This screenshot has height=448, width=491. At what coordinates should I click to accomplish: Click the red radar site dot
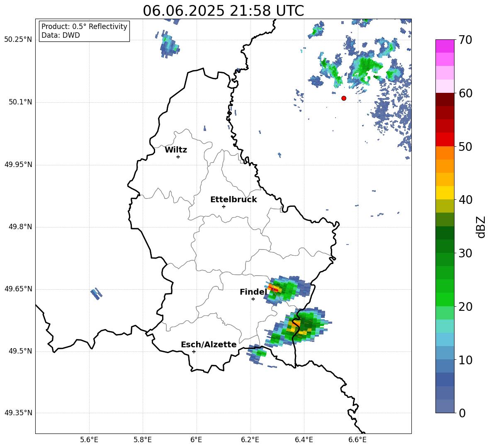344,98
